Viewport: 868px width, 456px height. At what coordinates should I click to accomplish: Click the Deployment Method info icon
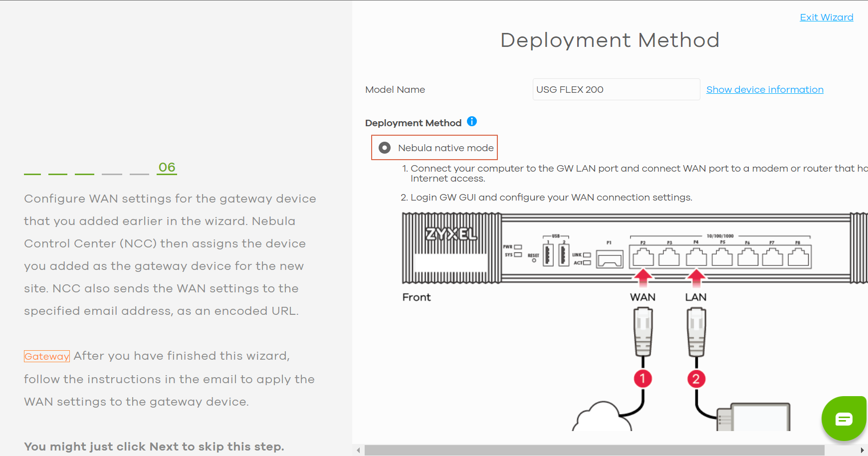(472, 121)
